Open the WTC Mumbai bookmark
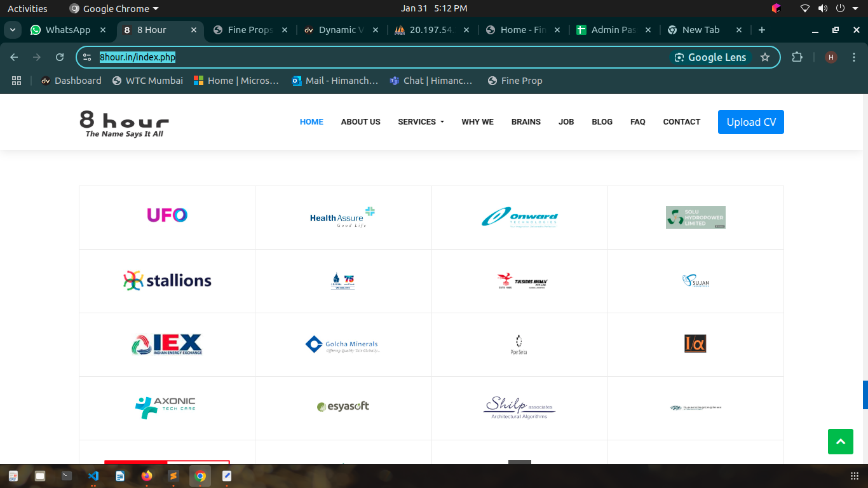 point(147,81)
